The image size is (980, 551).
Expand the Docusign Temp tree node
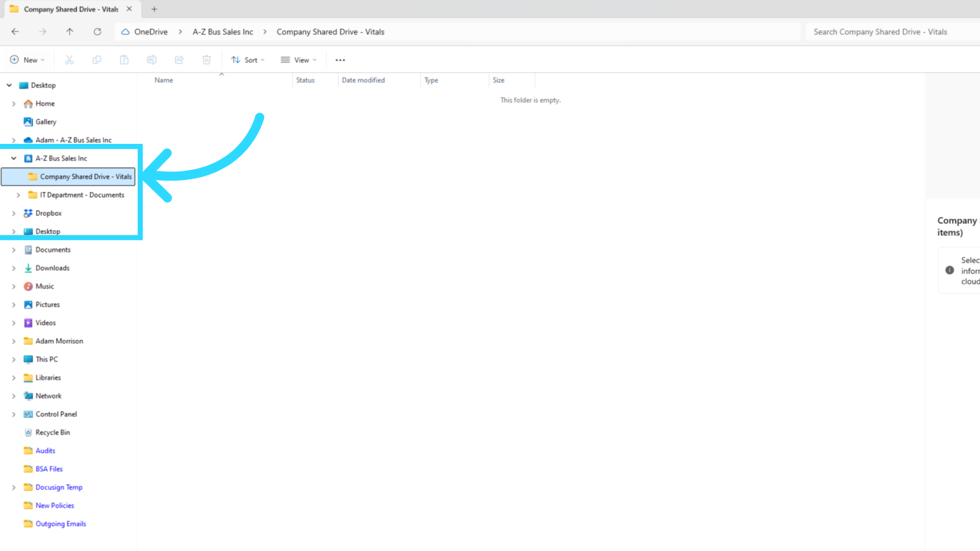click(14, 487)
